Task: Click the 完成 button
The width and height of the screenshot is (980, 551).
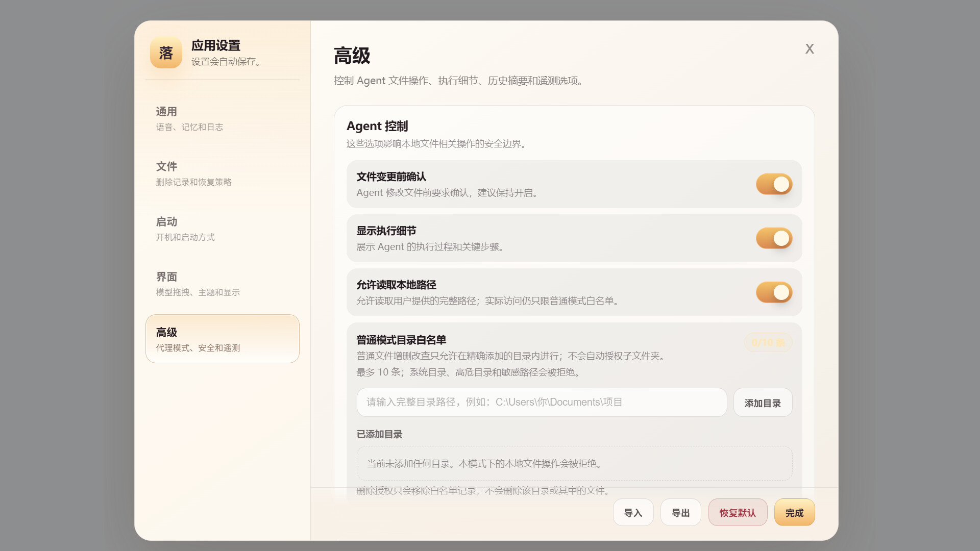Action: [794, 512]
